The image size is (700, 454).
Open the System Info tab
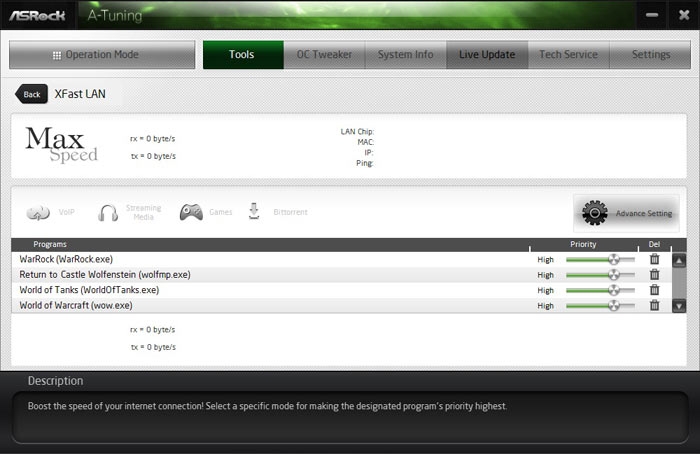coord(406,54)
